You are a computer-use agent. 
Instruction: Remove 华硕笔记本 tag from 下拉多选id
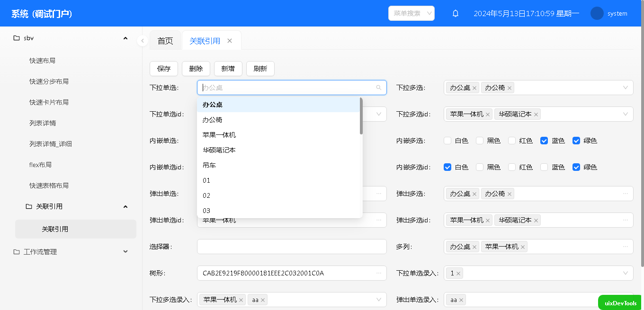(536, 115)
